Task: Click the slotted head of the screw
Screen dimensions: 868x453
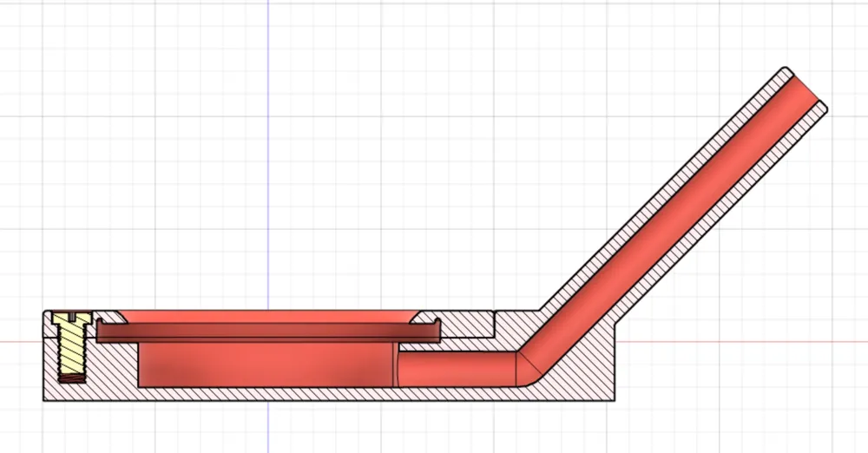Action: [72, 318]
